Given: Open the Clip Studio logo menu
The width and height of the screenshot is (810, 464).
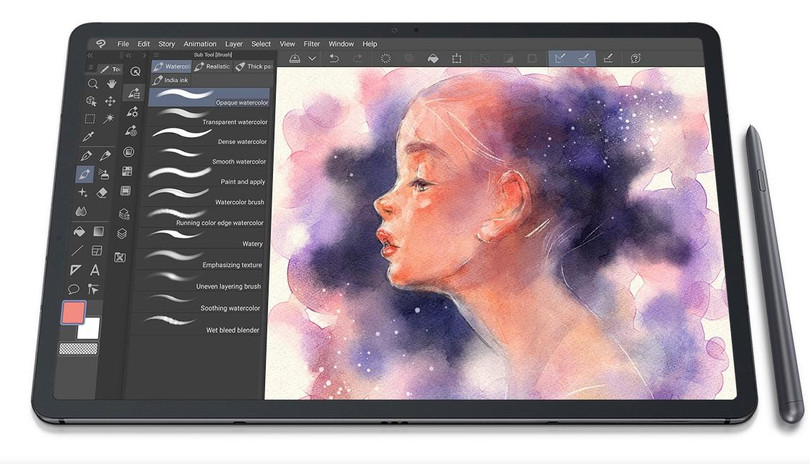Looking at the screenshot, I should [101, 44].
